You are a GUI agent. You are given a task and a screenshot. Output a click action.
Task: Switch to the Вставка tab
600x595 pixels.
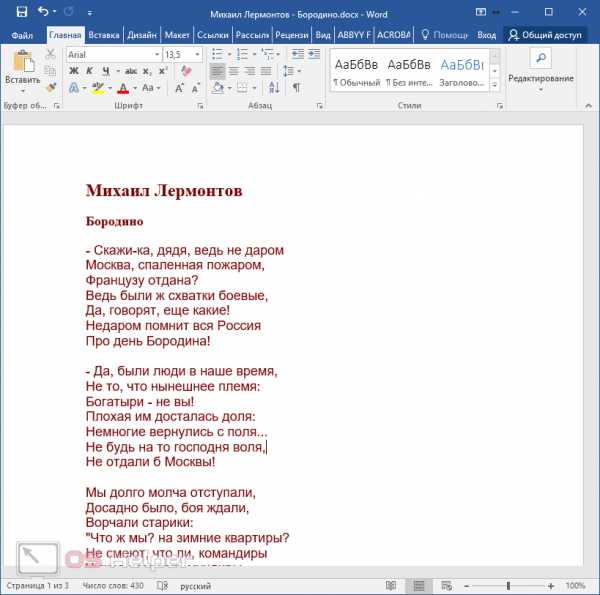click(104, 35)
